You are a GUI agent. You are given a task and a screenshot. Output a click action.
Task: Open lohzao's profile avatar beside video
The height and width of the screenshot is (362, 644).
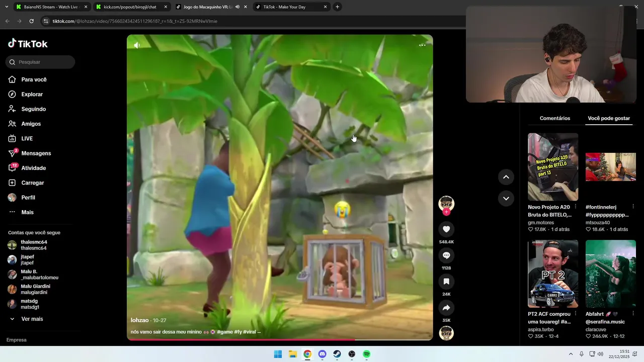(x=446, y=203)
